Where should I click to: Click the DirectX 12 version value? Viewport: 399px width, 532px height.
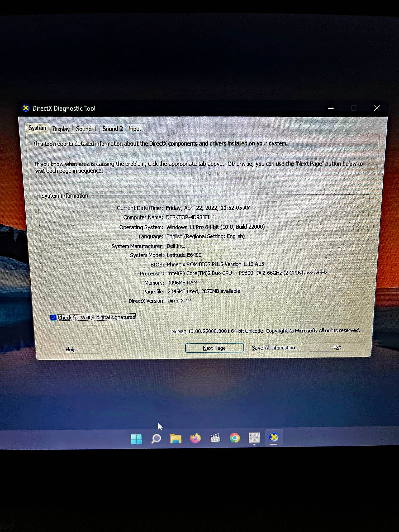click(x=179, y=301)
